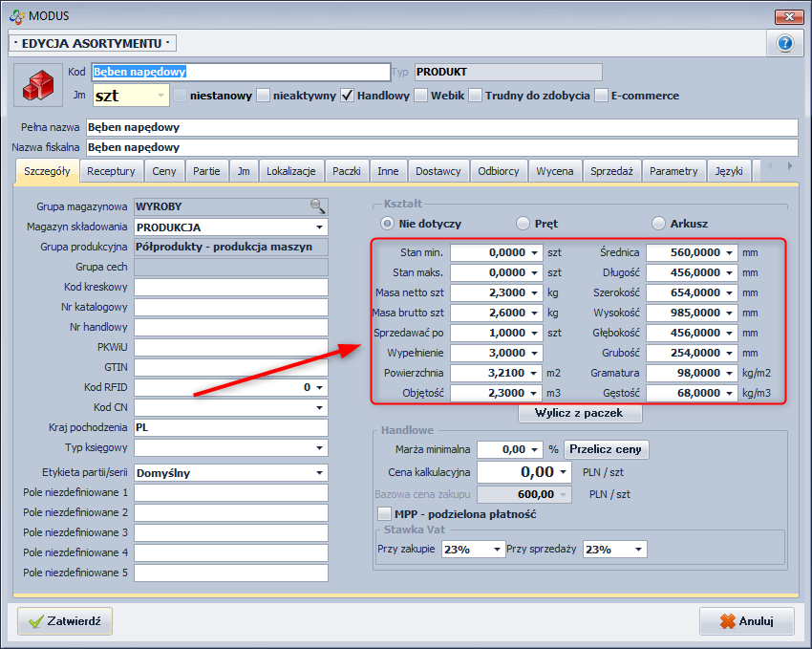Click the blue help question mark icon
This screenshot has height=649, width=812.
tap(784, 43)
